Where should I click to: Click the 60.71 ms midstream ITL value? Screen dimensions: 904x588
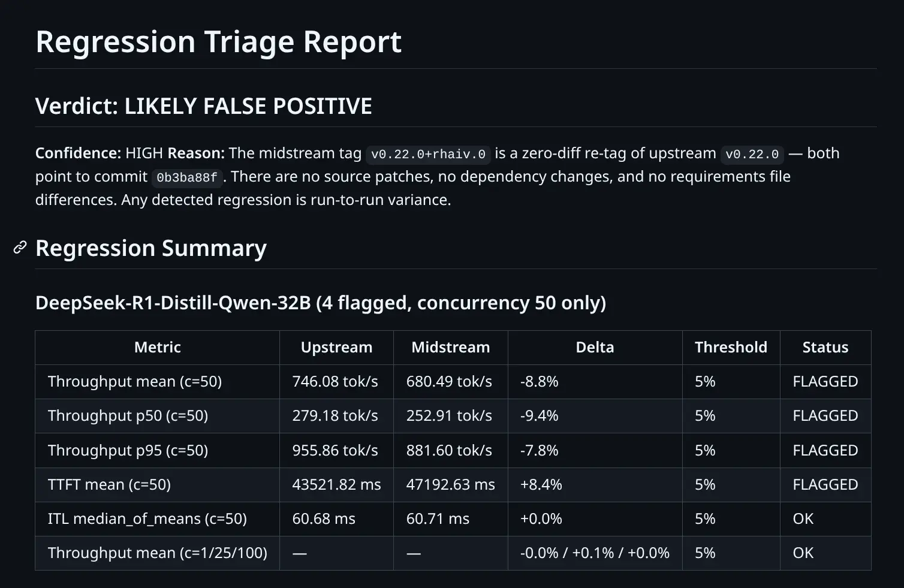438,519
